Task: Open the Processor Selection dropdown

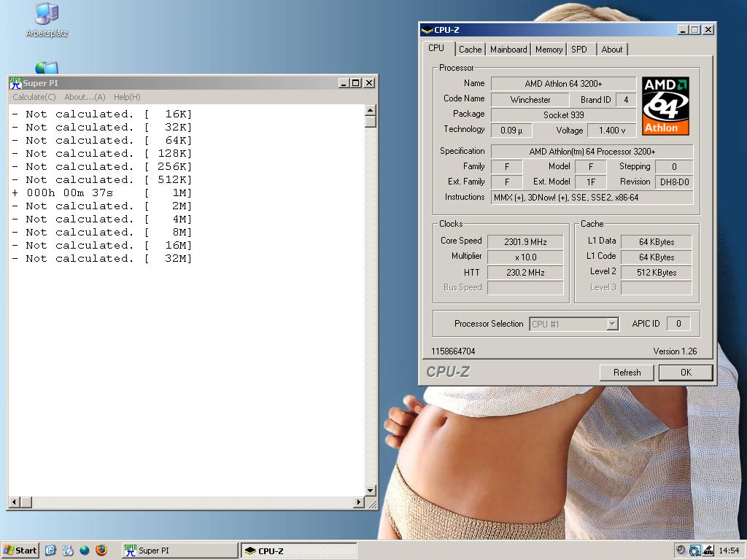Action: [x=574, y=324]
